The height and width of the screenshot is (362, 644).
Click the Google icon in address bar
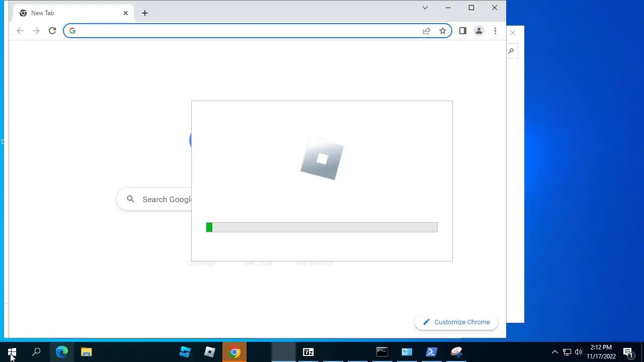72,31
